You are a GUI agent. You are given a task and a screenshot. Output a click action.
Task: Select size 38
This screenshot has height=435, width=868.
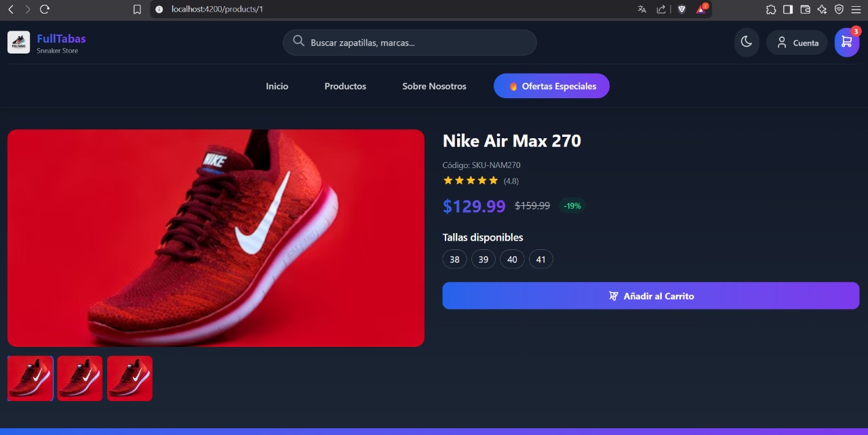click(x=454, y=260)
